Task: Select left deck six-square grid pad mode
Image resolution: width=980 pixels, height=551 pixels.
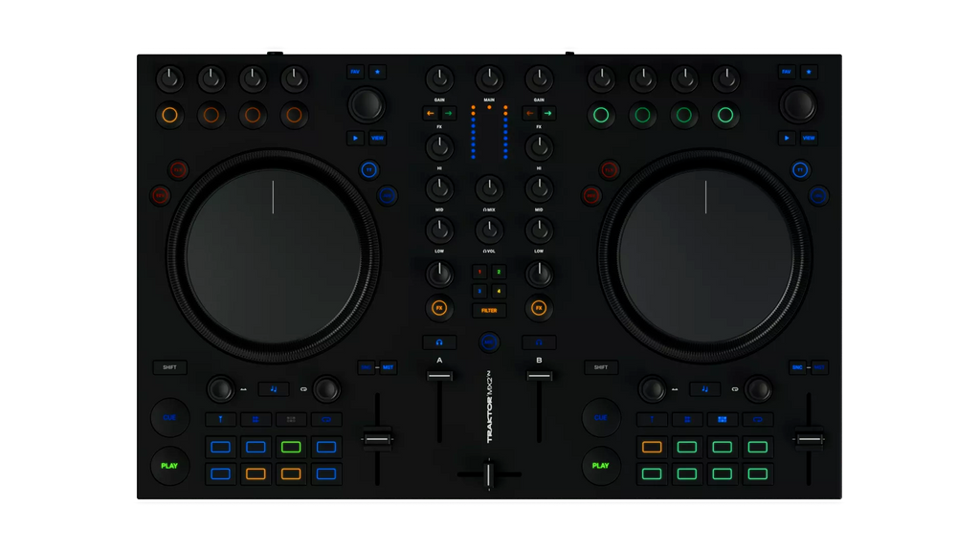Action: click(291, 419)
